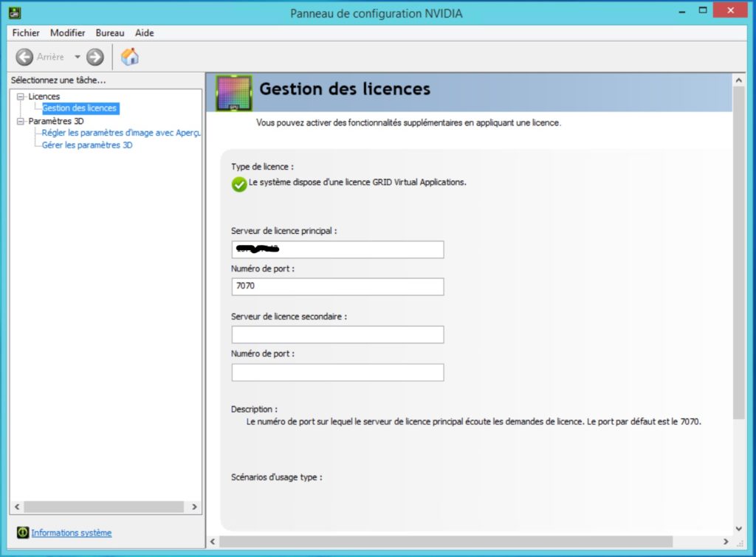Viewport: 756px width, 557px height.
Task: Click the GRID Virtual Applications license text
Action: click(x=357, y=182)
